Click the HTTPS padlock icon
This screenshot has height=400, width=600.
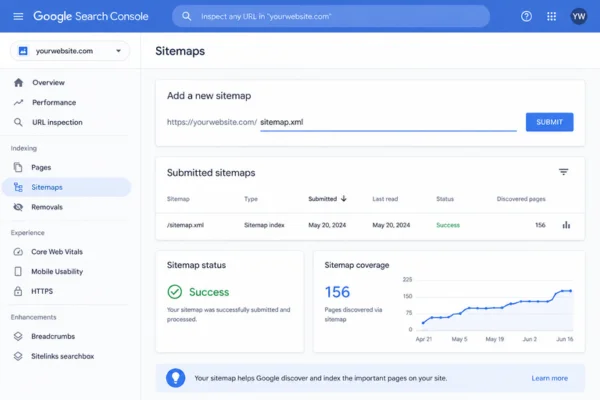18,291
